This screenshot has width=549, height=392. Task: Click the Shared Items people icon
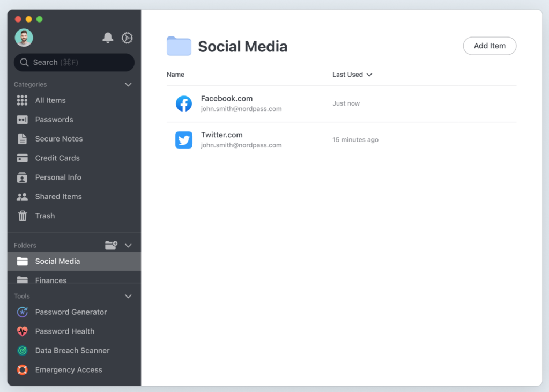tap(22, 196)
